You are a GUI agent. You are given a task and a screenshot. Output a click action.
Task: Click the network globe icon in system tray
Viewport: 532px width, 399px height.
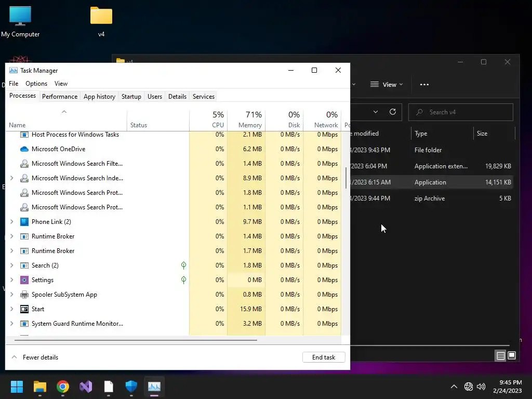[469, 387]
